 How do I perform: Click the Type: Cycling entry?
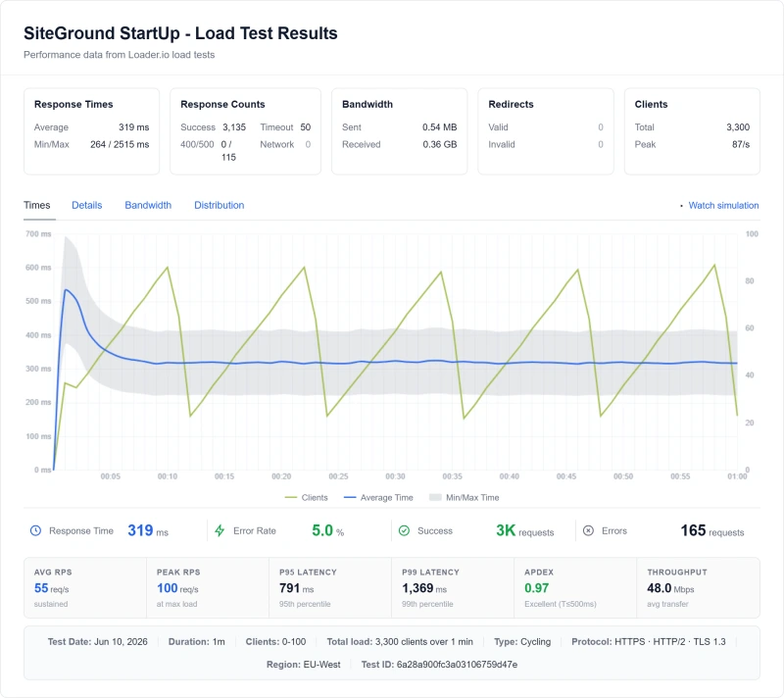tap(522, 641)
